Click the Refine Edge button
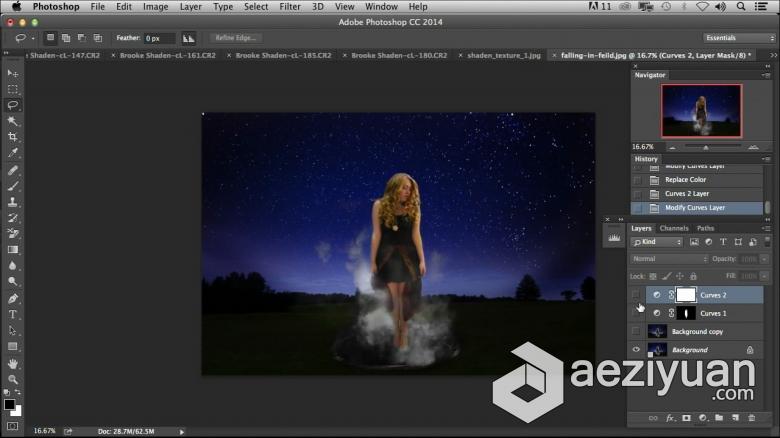The height and width of the screenshot is (438, 780). click(x=236, y=38)
